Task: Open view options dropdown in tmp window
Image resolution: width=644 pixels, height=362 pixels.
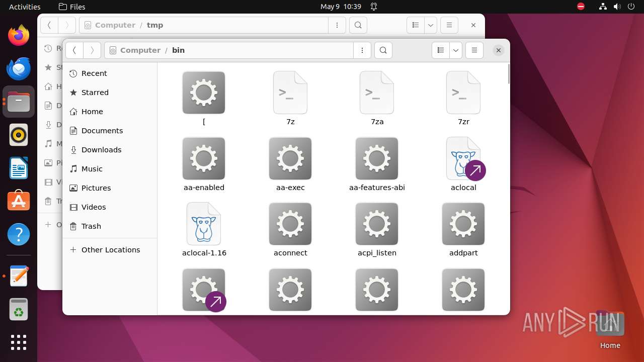Action: (430, 25)
